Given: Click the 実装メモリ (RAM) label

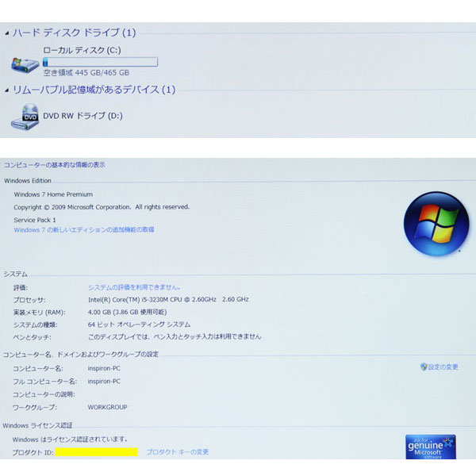Looking at the screenshot, I should click(39, 313).
